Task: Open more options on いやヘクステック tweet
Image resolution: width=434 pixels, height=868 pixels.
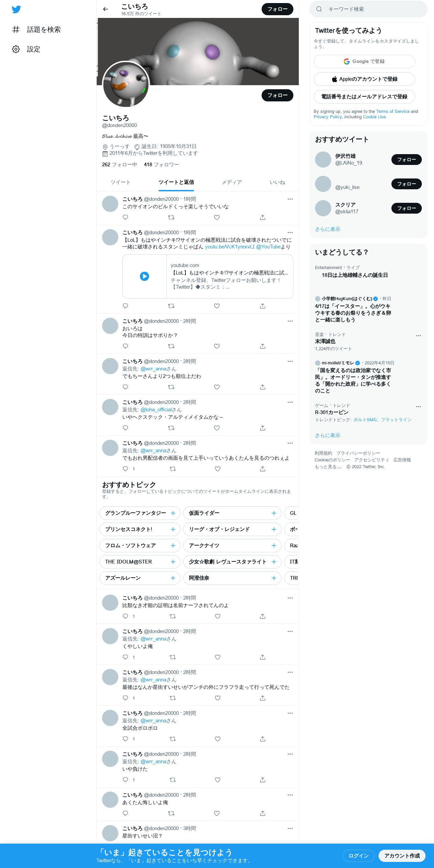Action: point(290,402)
